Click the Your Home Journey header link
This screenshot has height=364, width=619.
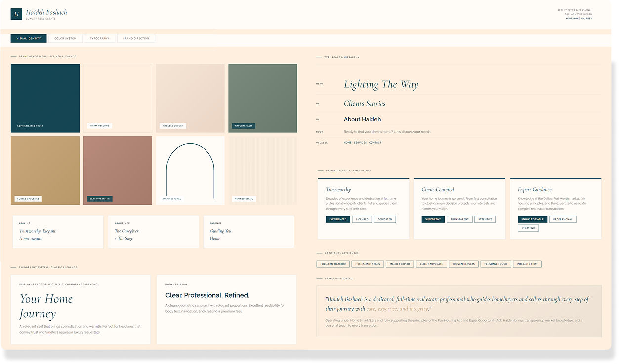[579, 18]
